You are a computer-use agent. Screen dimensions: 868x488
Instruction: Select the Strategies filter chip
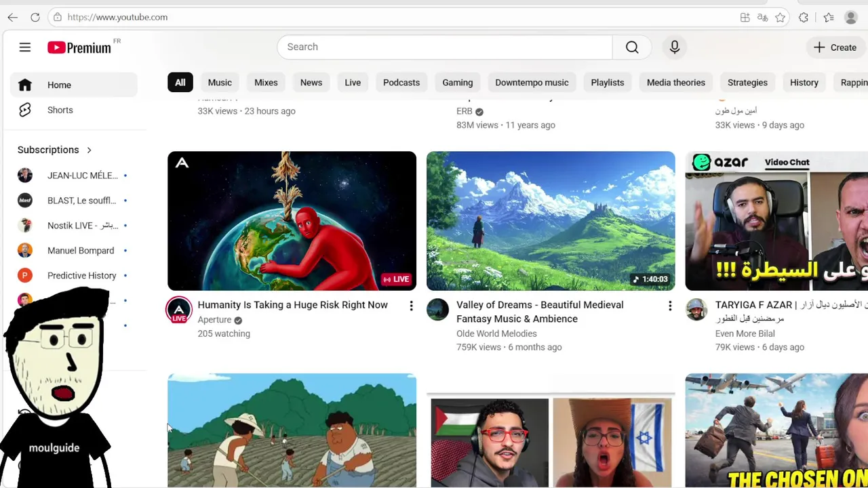pyautogui.click(x=747, y=83)
